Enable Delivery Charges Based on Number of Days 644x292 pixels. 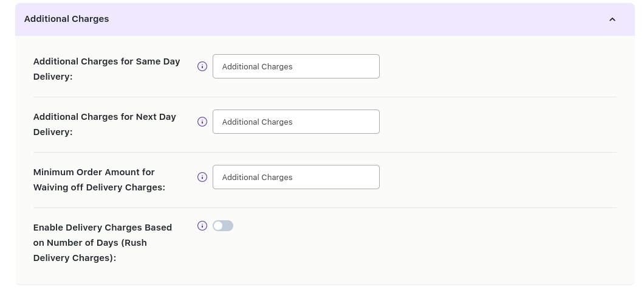pyautogui.click(x=222, y=226)
